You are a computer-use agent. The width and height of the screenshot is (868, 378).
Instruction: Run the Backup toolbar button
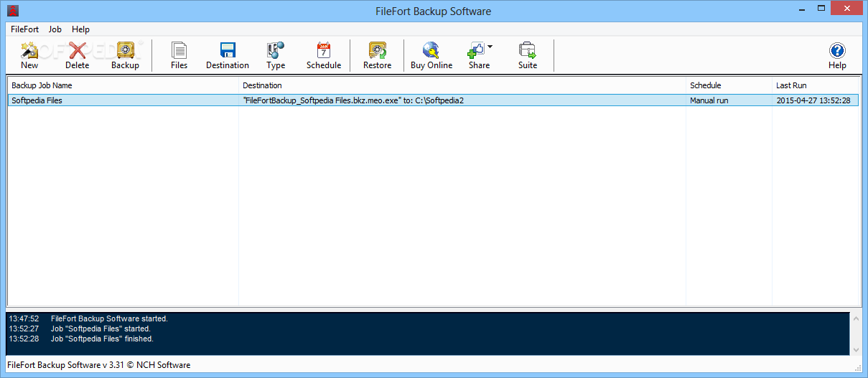click(x=126, y=55)
